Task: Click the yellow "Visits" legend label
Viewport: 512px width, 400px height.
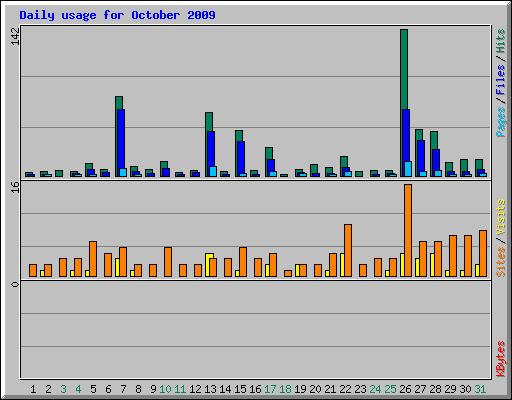Action: tap(500, 218)
